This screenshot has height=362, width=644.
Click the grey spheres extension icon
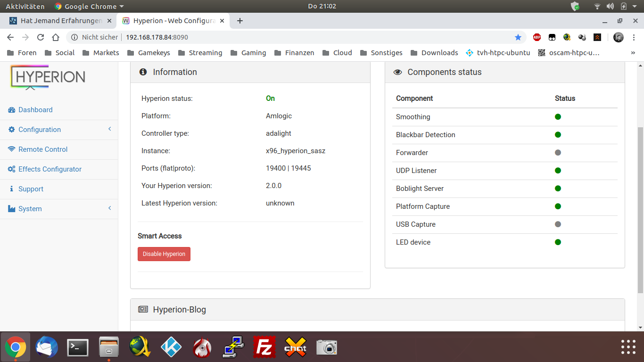(x=582, y=37)
